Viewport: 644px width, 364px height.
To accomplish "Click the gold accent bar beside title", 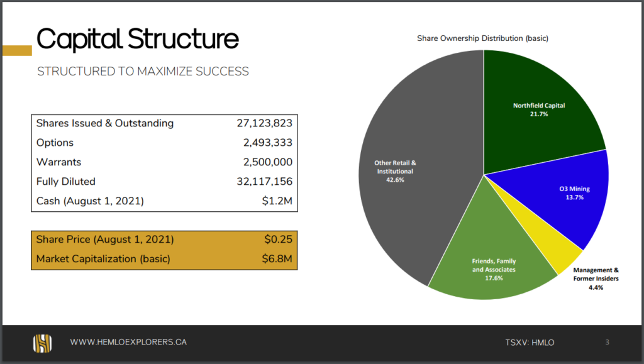I will pyautogui.click(x=17, y=50).
